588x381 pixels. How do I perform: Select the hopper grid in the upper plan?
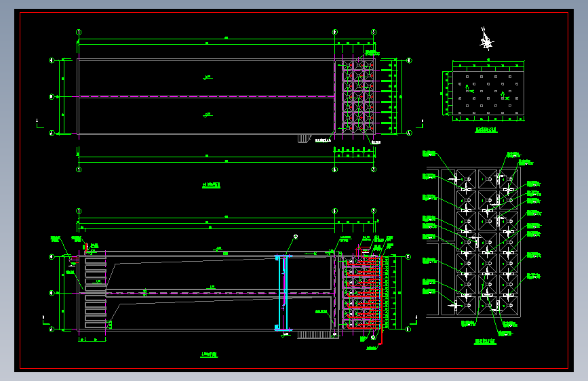coord(358,97)
